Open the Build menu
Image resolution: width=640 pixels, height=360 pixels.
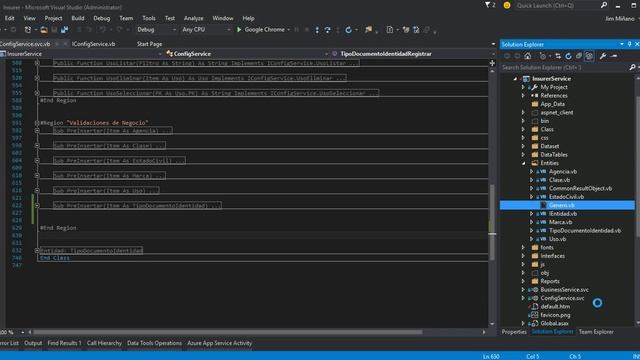[x=78, y=18]
